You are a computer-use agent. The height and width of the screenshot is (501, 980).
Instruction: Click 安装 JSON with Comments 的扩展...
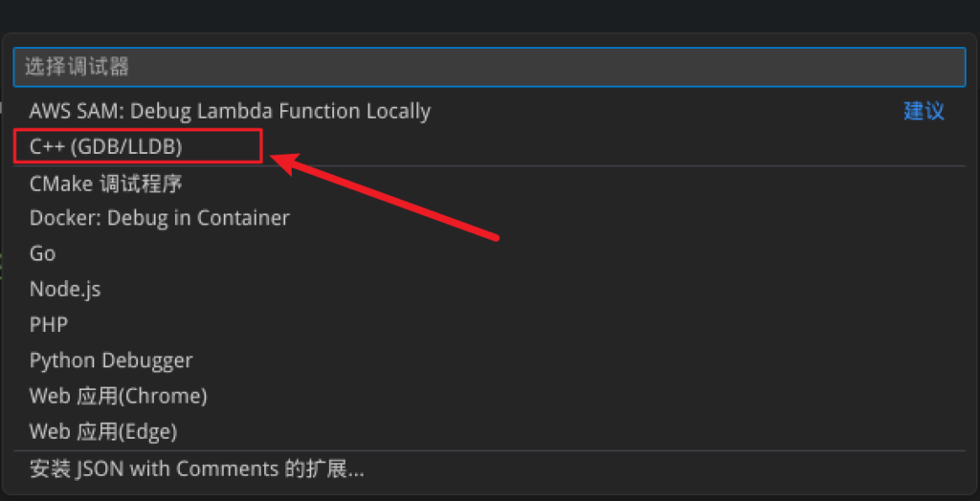coord(489,468)
